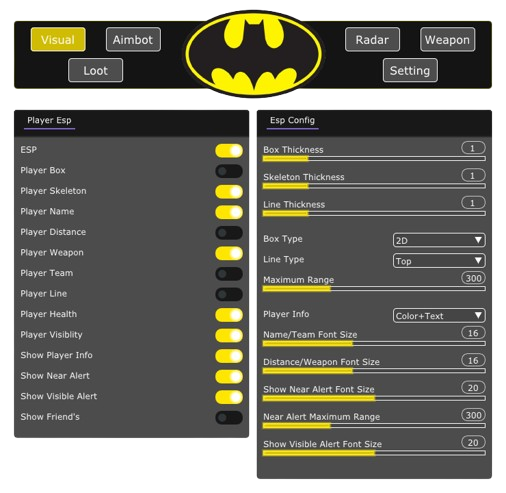Screen dimensions: 506x493
Task: Click the Skeleton Thickness value field
Action: pyautogui.click(x=473, y=175)
